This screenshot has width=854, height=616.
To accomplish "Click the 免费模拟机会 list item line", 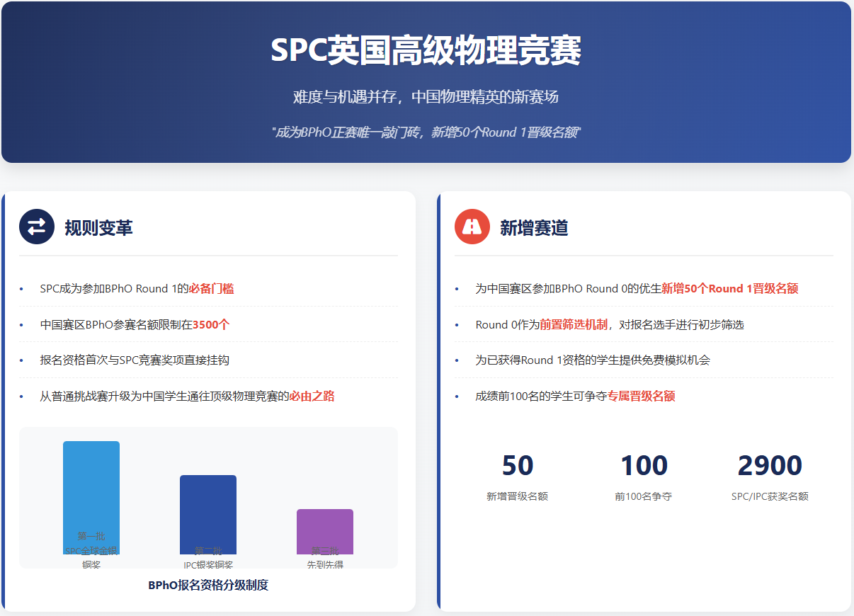I will [x=592, y=360].
